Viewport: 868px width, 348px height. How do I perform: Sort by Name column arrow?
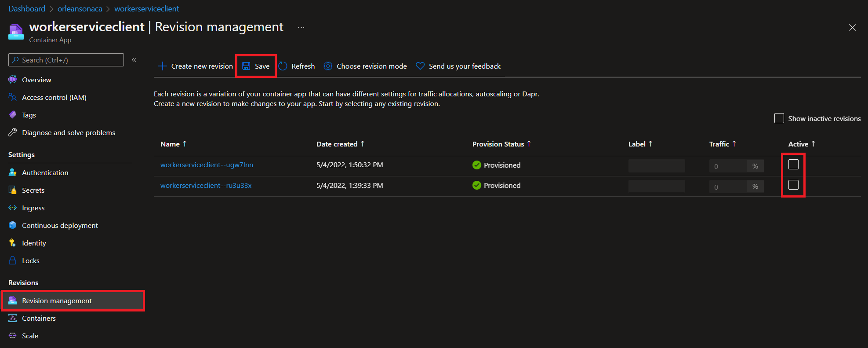click(x=185, y=143)
